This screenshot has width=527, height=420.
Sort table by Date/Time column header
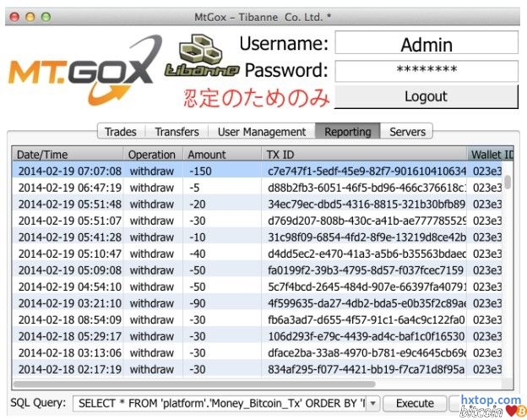pos(68,155)
